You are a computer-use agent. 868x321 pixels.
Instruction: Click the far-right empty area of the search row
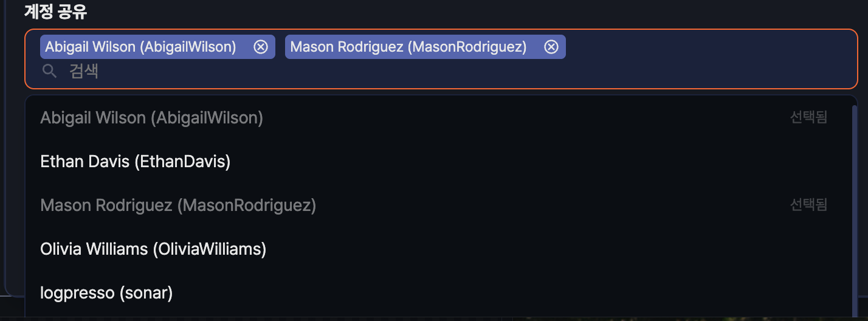point(790,72)
